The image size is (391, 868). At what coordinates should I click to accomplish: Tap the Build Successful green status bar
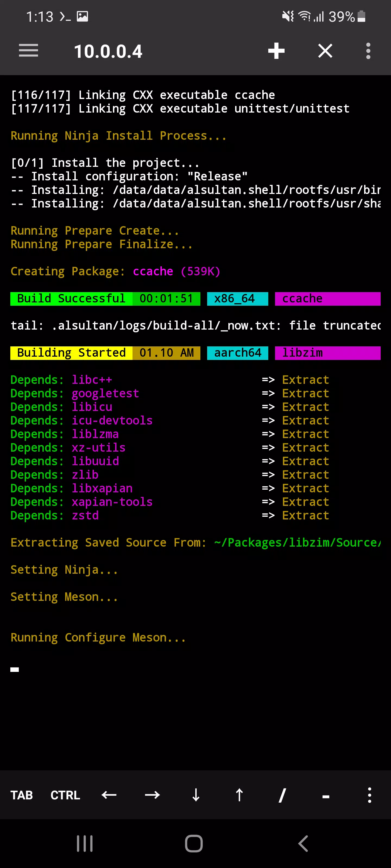tap(105, 299)
